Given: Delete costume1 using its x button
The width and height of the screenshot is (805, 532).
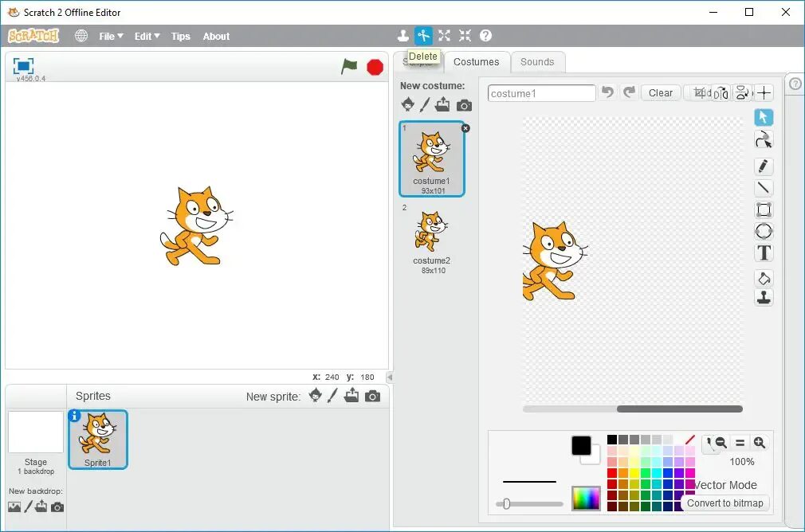Looking at the screenshot, I should pyautogui.click(x=465, y=128).
